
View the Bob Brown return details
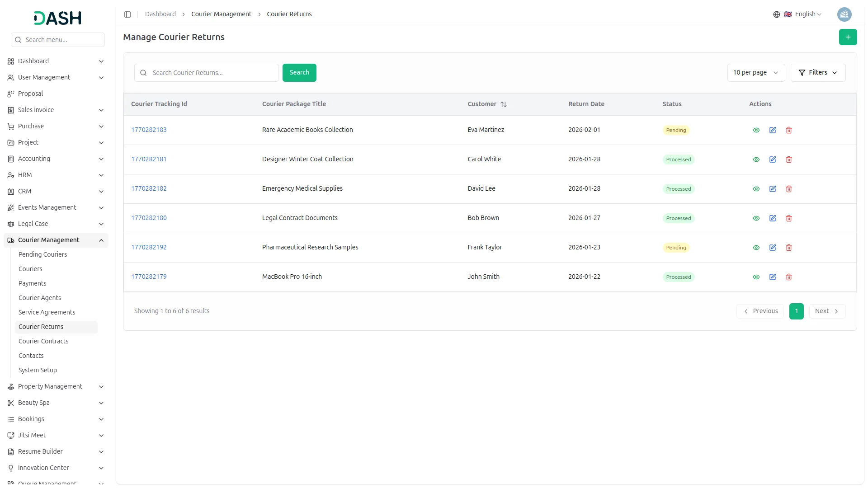pos(756,218)
